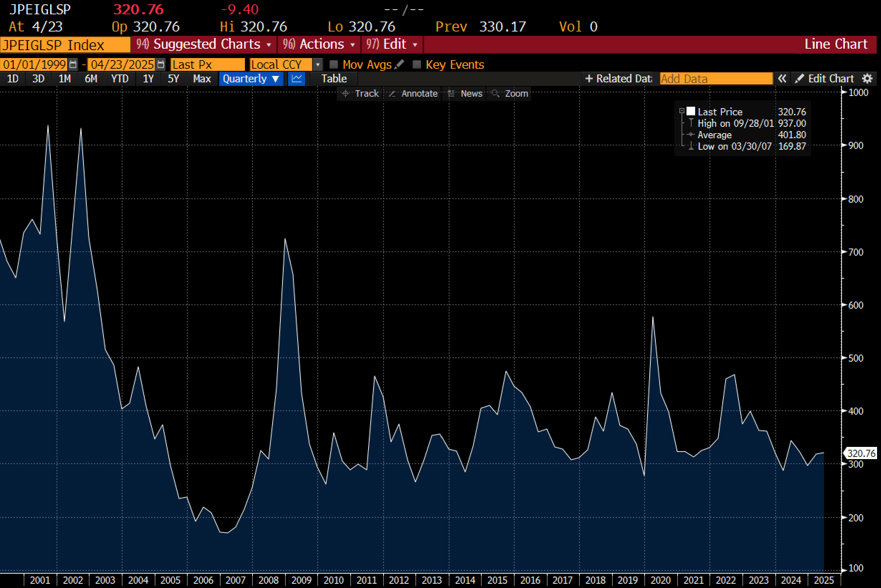Viewport: 881px width, 588px height.
Task: Open chart settings gear icon
Action: [867, 79]
